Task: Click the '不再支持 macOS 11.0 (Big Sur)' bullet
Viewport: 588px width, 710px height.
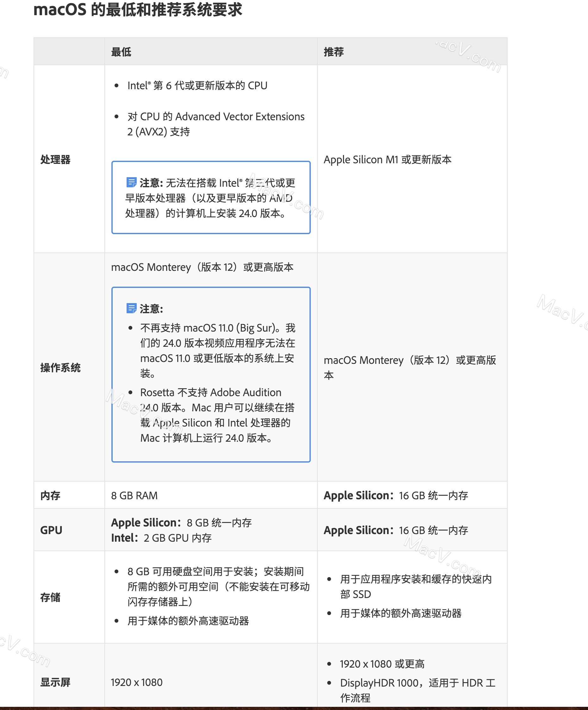Action: coord(218,351)
